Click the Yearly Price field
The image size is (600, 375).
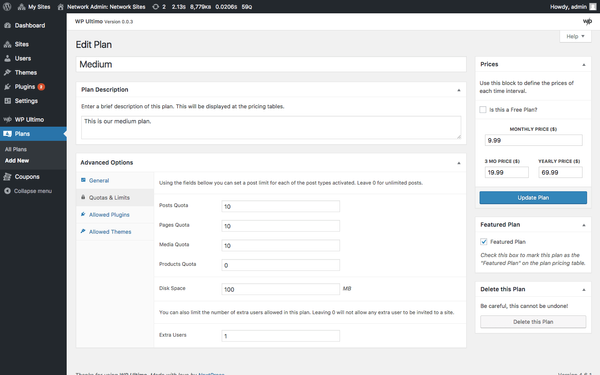point(560,172)
